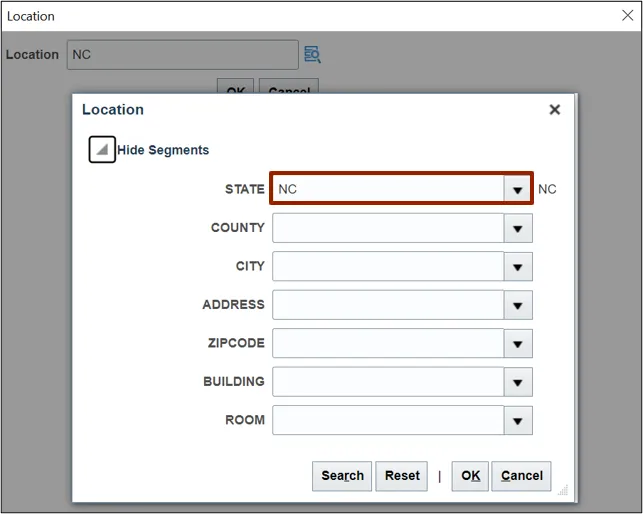Expand the BUILDING dropdown arrow
643x514 pixels.
pyautogui.click(x=517, y=382)
